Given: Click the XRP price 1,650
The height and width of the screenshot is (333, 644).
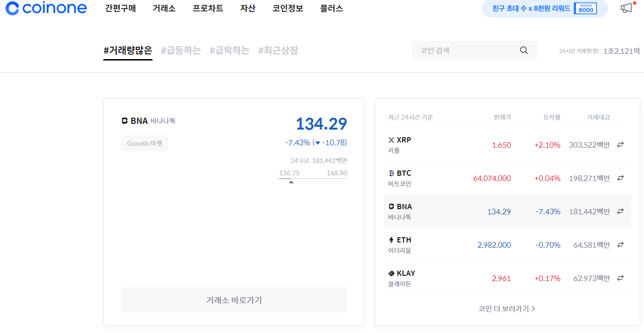Looking at the screenshot, I should tap(501, 145).
